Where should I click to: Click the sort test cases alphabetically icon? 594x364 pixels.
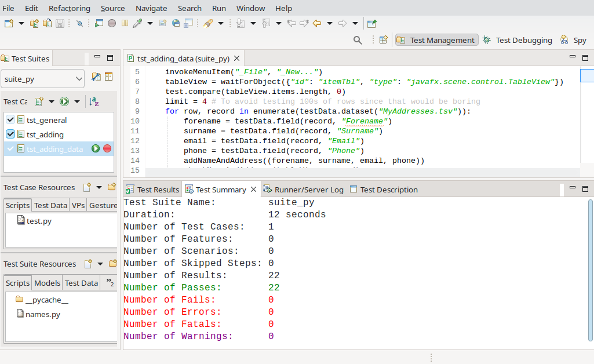pos(94,101)
